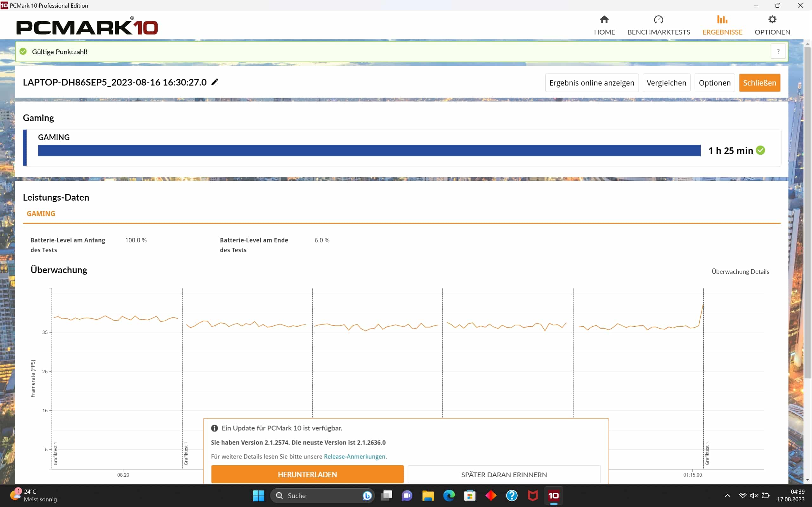Click the Gaming battery life result bar

pyautogui.click(x=369, y=151)
